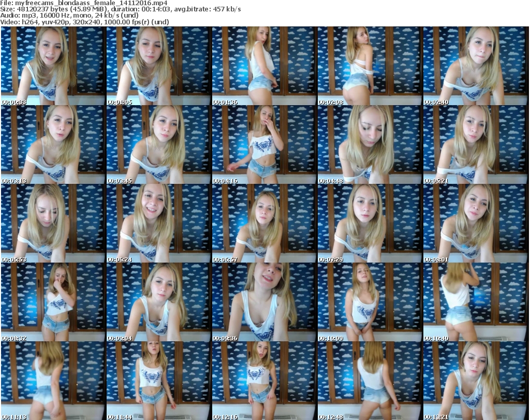Select the thumbnail timestamped 00:03:13
Image resolution: width=530 pixels, height=420 pixels.
(x=53, y=144)
